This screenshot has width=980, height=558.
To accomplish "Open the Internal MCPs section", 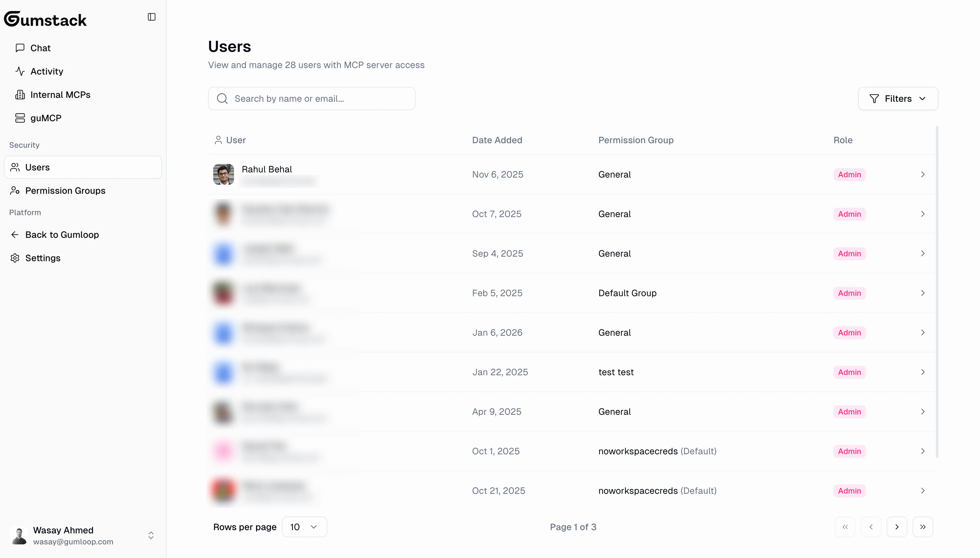I will [x=60, y=94].
